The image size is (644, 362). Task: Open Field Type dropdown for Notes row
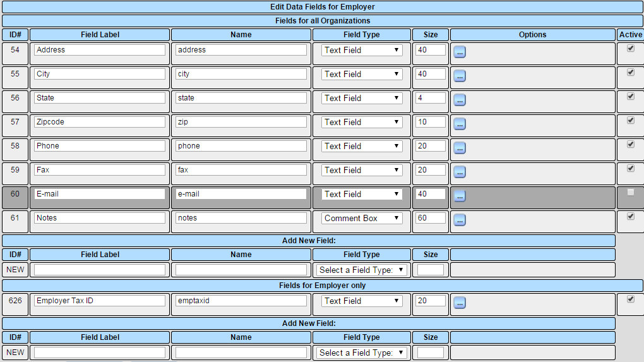(x=362, y=219)
